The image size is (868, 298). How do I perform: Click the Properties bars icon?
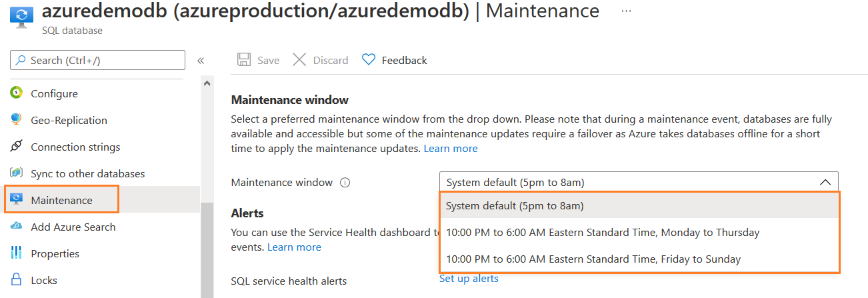(17, 253)
